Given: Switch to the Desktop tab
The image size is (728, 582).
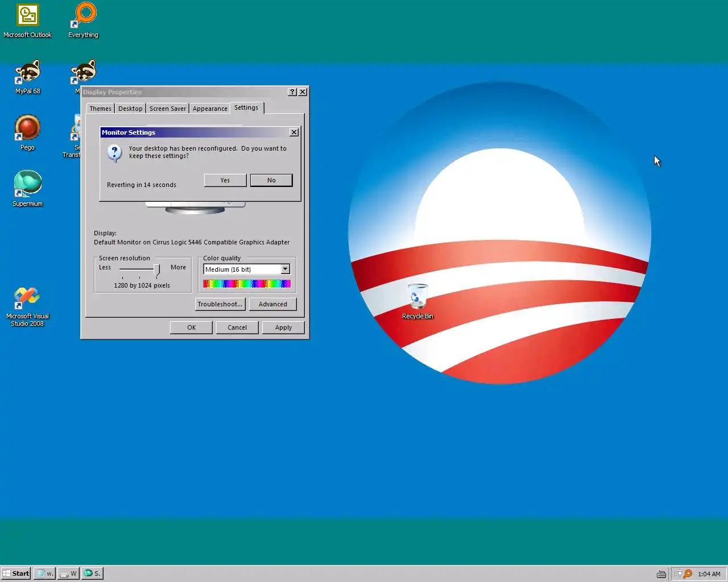Looking at the screenshot, I should click(x=130, y=109).
